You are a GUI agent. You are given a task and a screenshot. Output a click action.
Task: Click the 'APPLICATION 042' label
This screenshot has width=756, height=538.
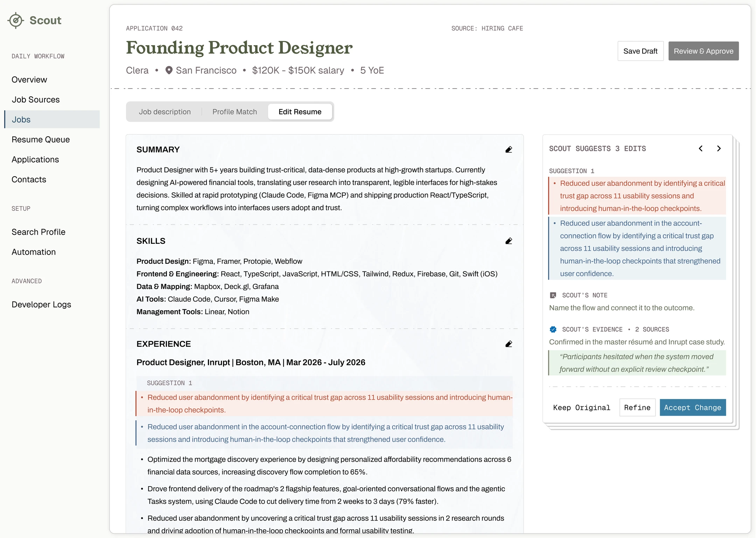point(154,28)
